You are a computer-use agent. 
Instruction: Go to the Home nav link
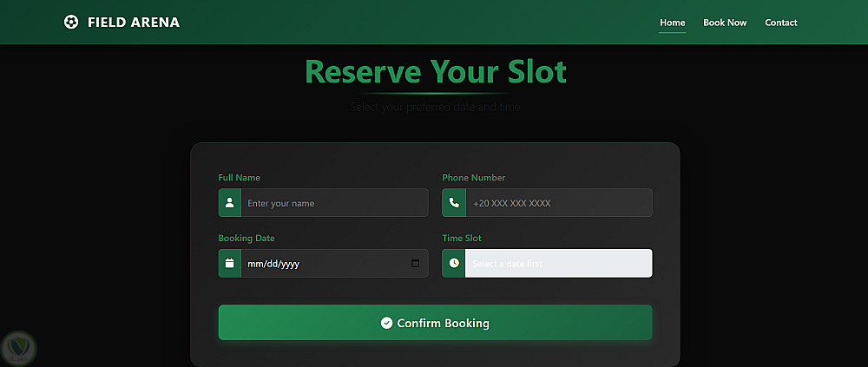(672, 23)
